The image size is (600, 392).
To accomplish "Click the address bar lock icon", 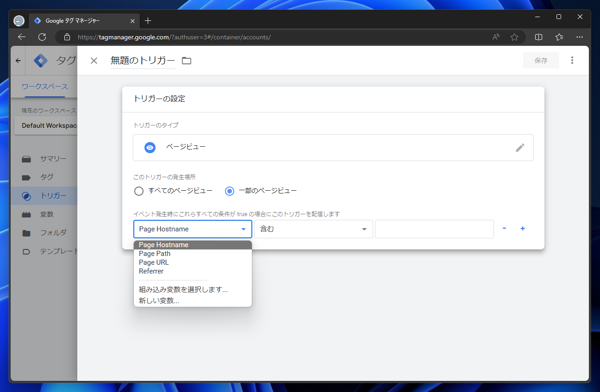I will click(67, 37).
